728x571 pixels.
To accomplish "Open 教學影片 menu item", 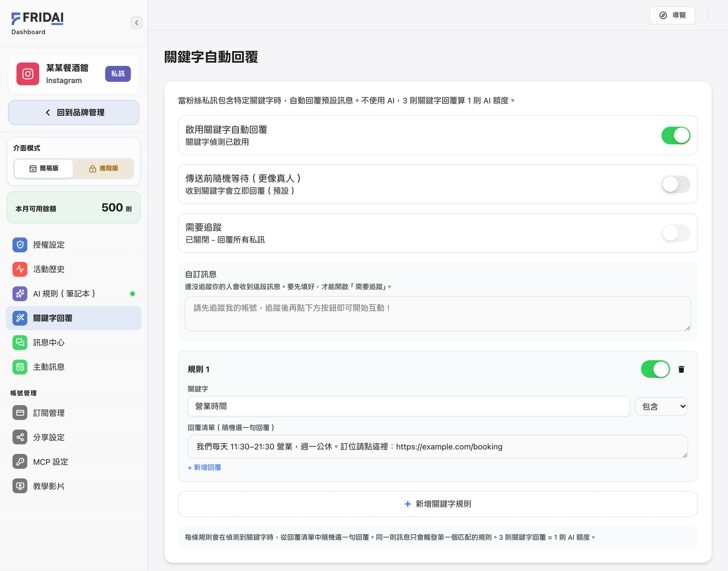I will (x=74, y=486).
